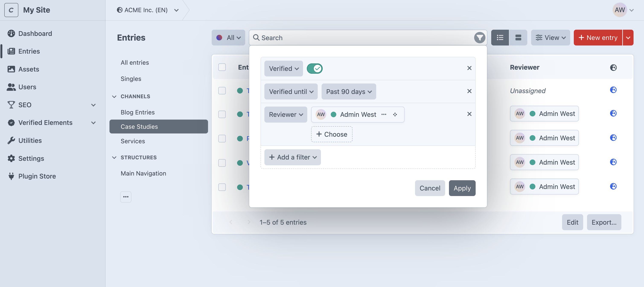Open the All status dropdown
644x287 pixels.
(228, 38)
